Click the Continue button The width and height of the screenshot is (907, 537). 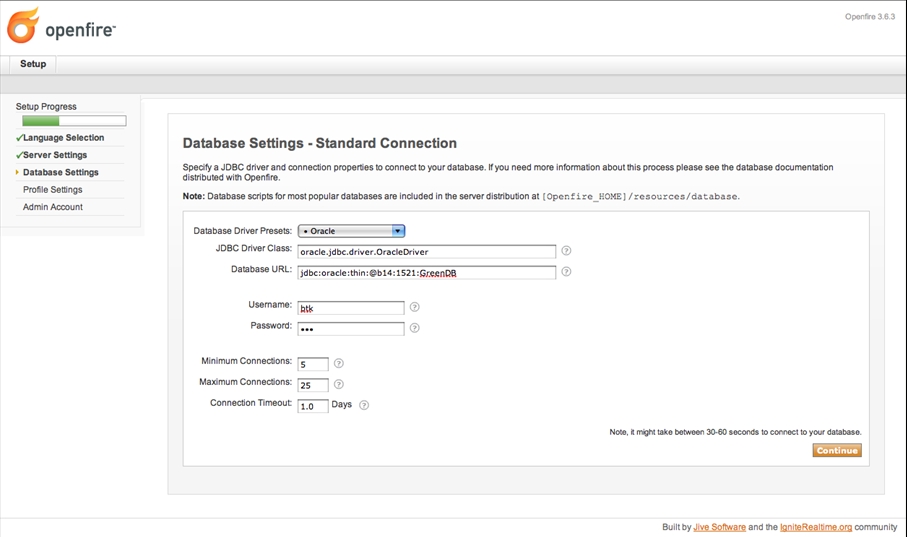pos(837,450)
